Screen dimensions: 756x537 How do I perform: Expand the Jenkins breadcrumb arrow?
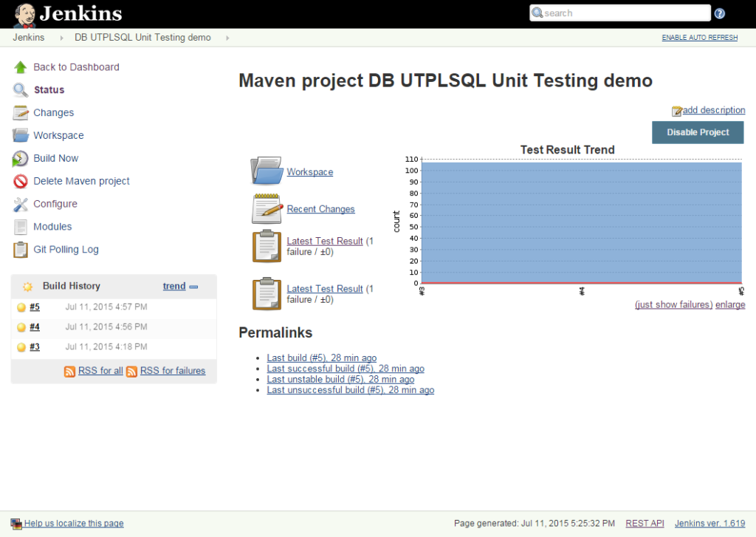[x=62, y=38]
